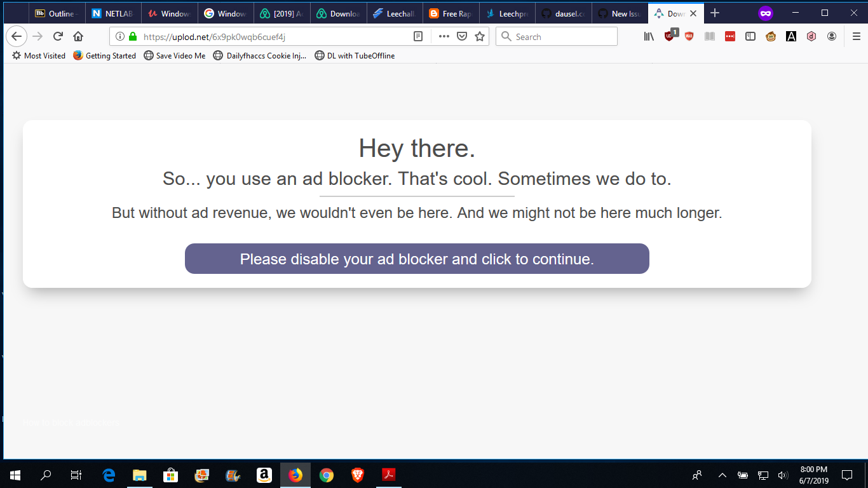The height and width of the screenshot is (488, 868).
Task: Open a new browser tab
Action: [x=715, y=13]
